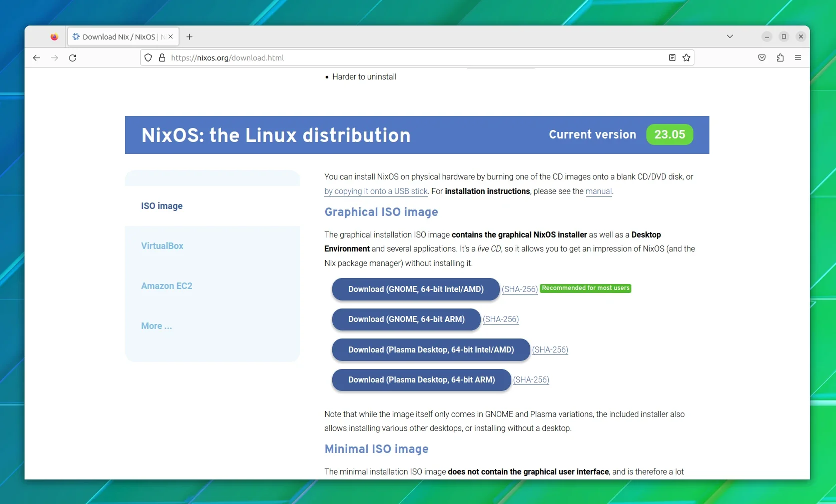Image resolution: width=836 pixels, height=504 pixels.
Task: Close the Firefox window
Action: [x=801, y=36]
